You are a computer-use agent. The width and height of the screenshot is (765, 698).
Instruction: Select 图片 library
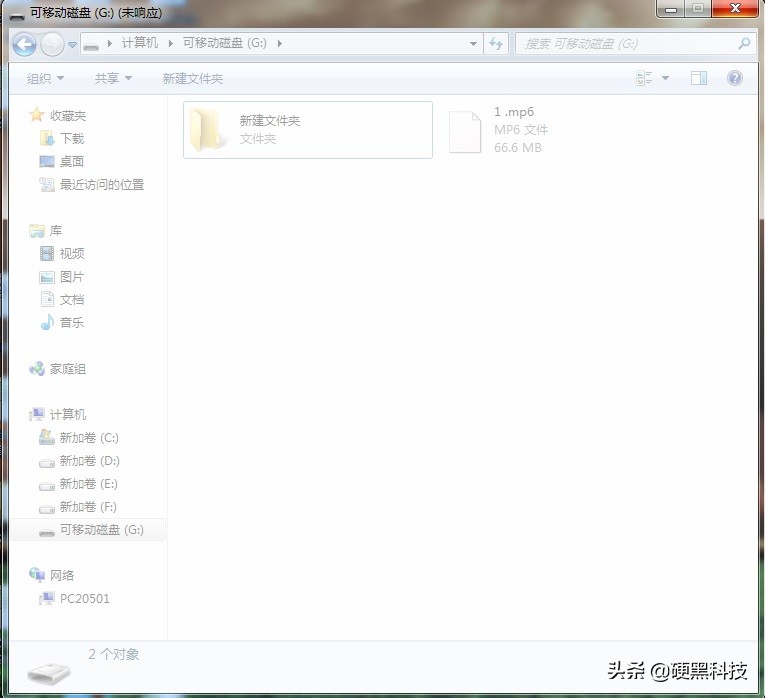click(72, 277)
